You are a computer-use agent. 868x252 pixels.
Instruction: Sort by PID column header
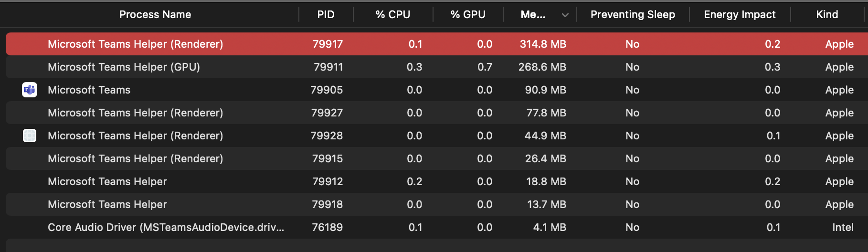(326, 15)
